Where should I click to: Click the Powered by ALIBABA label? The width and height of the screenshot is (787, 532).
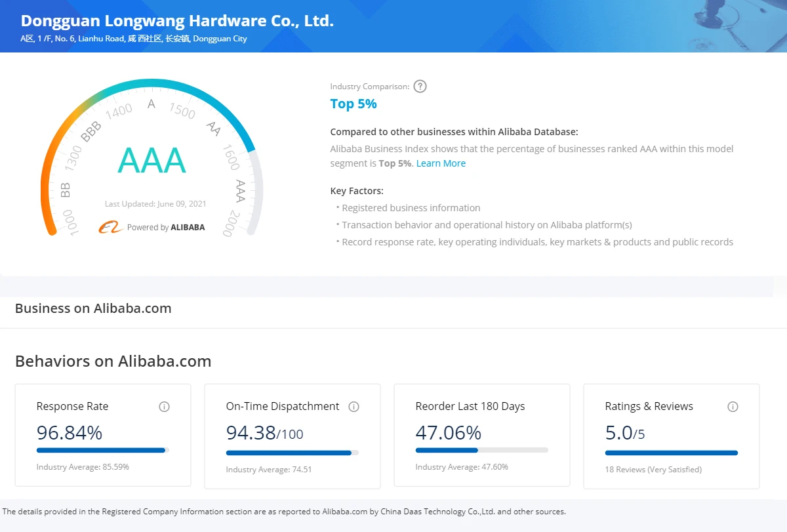[166, 228]
